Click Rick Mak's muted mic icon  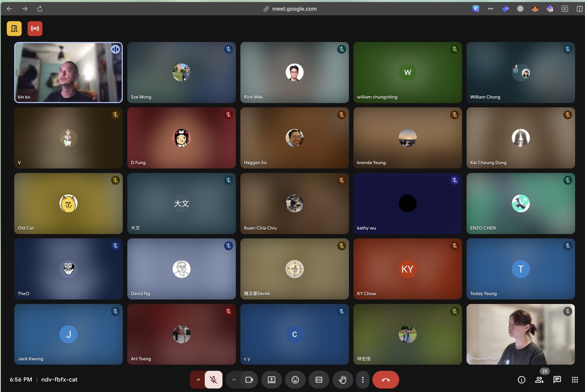click(341, 49)
